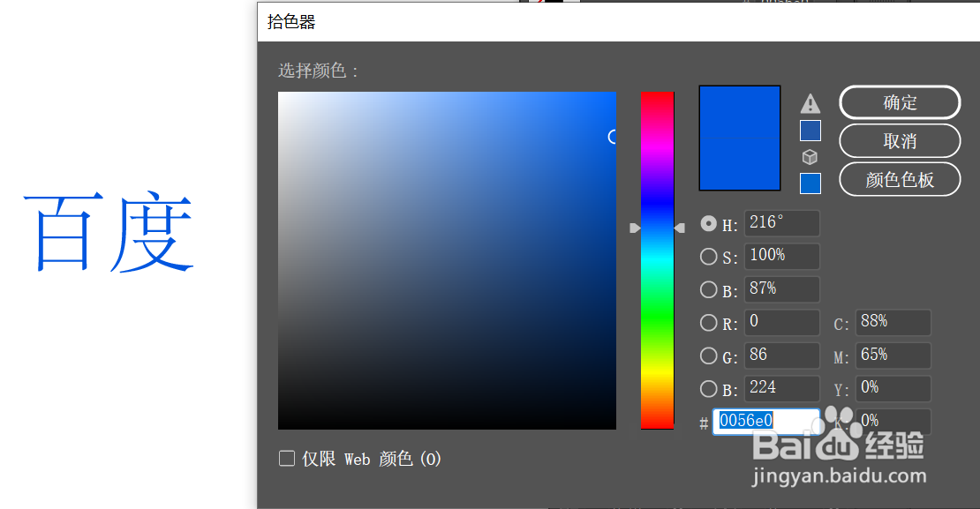980x509 pixels.
Task: Select the G green radio button
Action: pos(708,356)
